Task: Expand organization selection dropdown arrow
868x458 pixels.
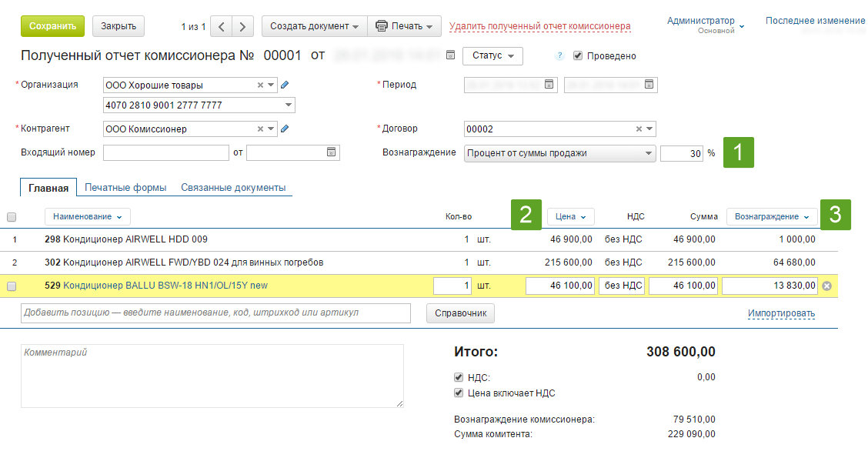Action: tap(271, 85)
